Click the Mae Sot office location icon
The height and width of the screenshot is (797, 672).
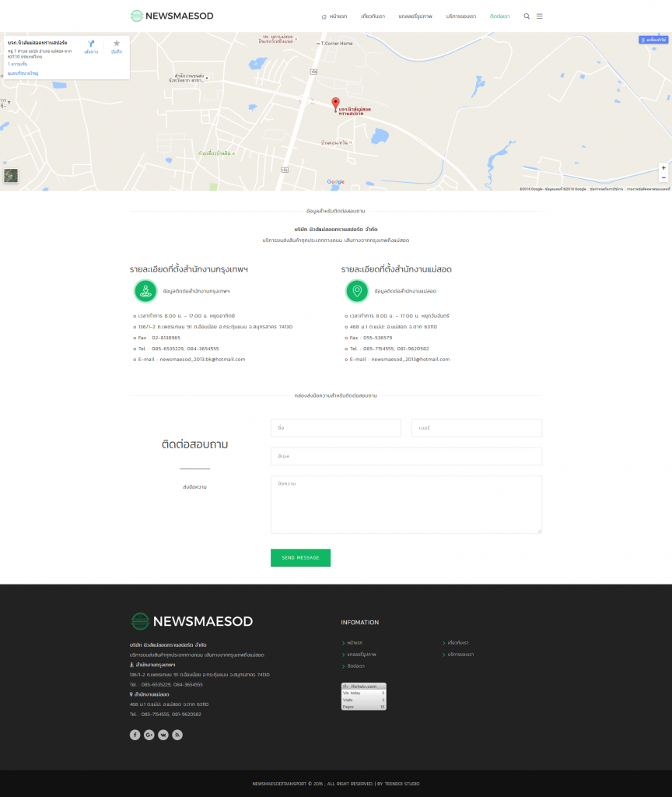pyautogui.click(x=357, y=291)
